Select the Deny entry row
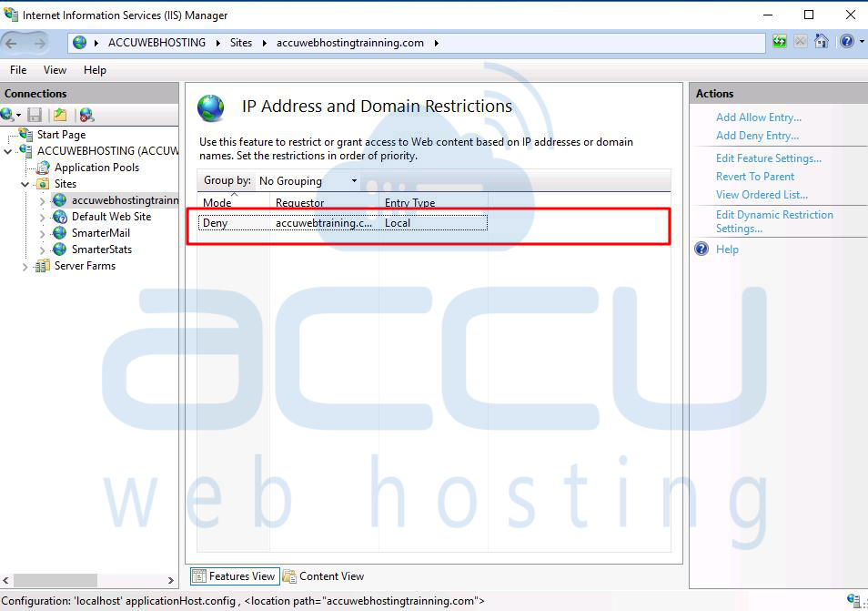Viewport: 868px width, 611px height. (x=343, y=223)
